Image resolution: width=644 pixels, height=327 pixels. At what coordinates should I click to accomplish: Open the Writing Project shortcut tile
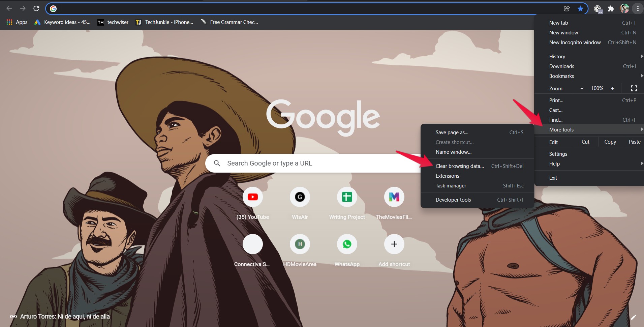click(x=347, y=203)
